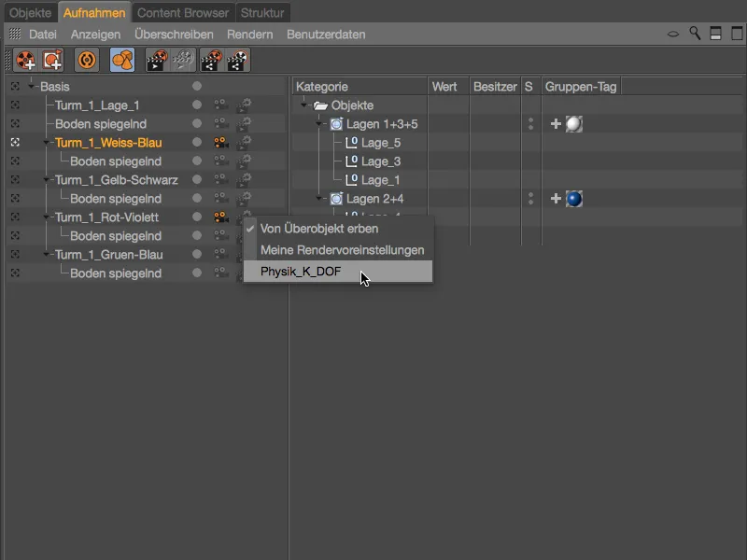Click blue material sphere in Lagen 2+4 row
The image size is (747, 560).
click(574, 199)
